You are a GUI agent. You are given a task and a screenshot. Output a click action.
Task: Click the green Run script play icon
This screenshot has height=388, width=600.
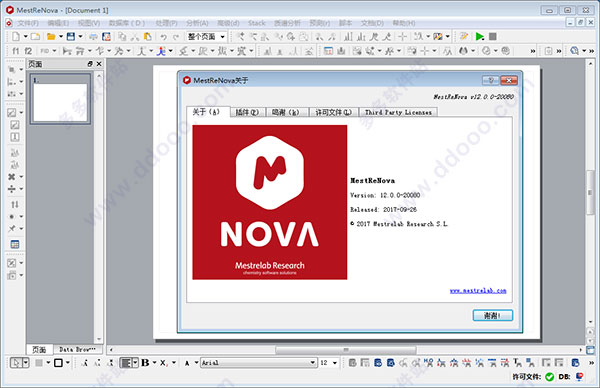(x=479, y=37)
